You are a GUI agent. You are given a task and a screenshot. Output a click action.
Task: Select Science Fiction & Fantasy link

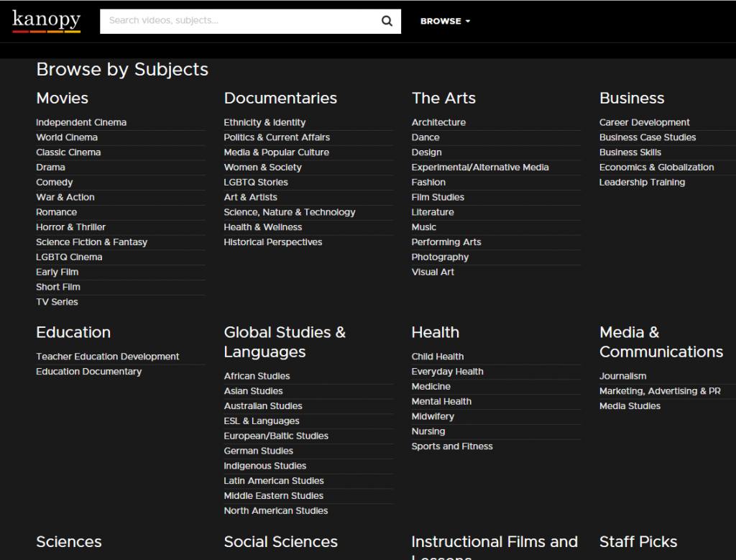click(91, 242)
